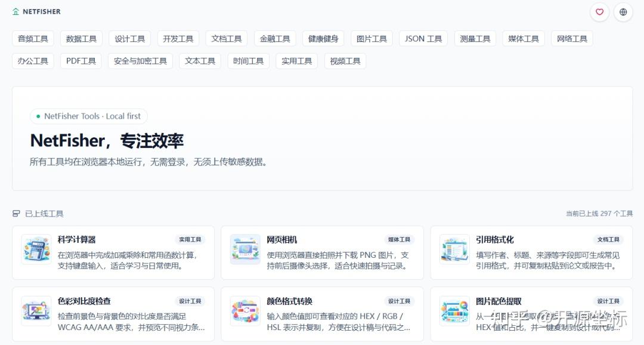The width and height of the screenshot is (644, 345).
Task: Select the 视频工具 category
Action: click(345, 61)
